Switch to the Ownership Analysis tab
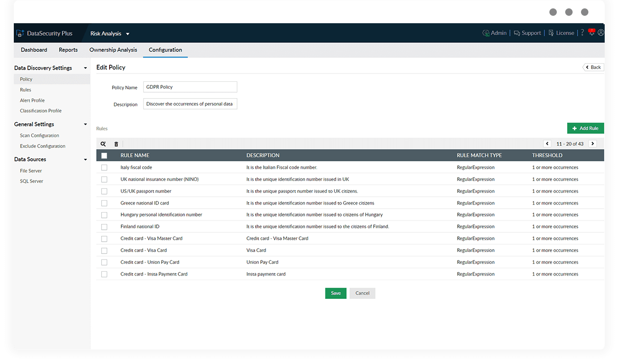The width and height of the screenshot is (619, 364). click(113, 50)
